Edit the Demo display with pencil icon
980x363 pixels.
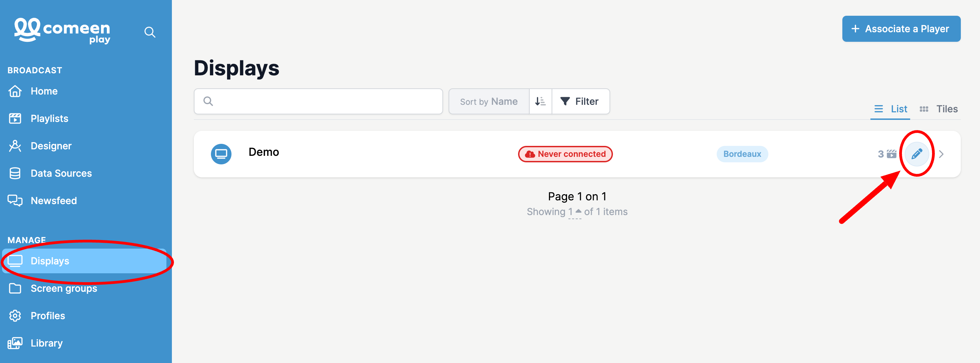click(x=916, y=154)
